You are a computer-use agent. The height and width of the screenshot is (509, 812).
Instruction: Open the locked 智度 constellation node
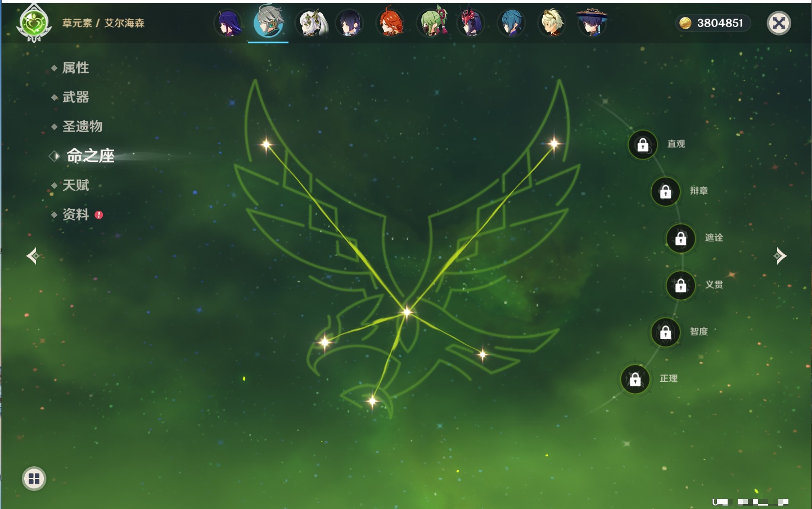pos(665,332)
